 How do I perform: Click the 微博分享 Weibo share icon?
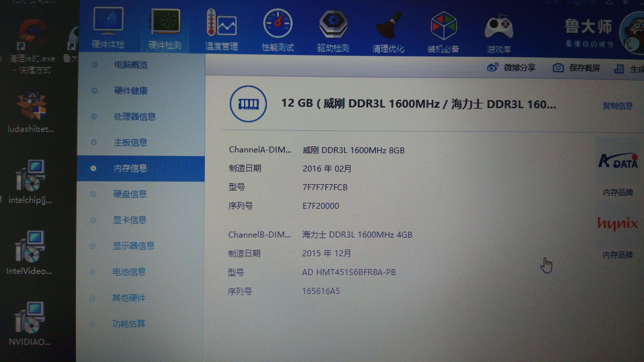(x=492, y=67)
